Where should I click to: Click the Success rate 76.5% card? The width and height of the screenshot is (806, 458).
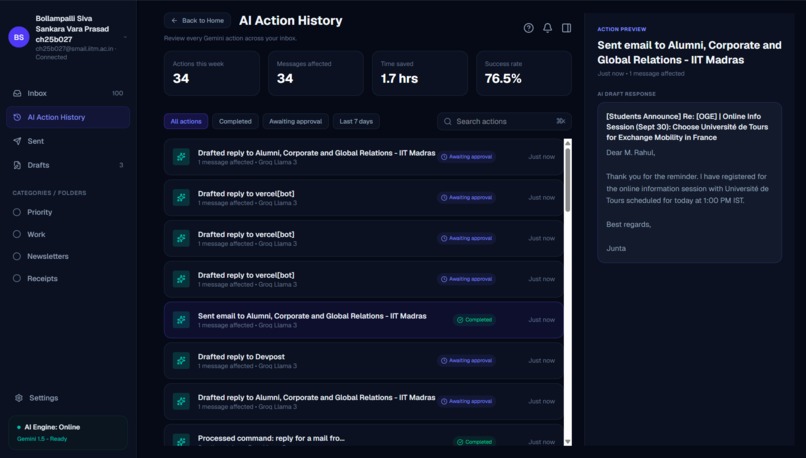click(524, 73)
